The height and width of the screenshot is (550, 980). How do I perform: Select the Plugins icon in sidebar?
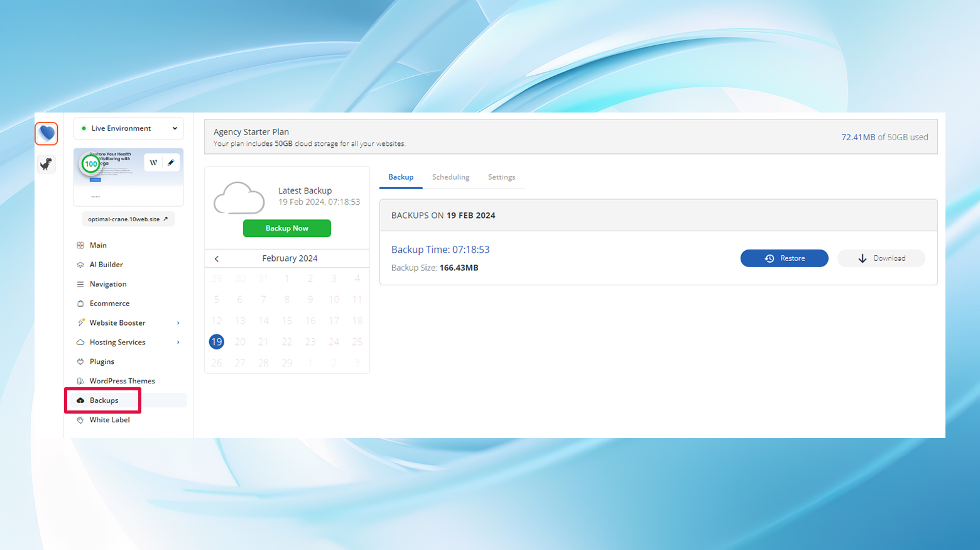(81, 361)
